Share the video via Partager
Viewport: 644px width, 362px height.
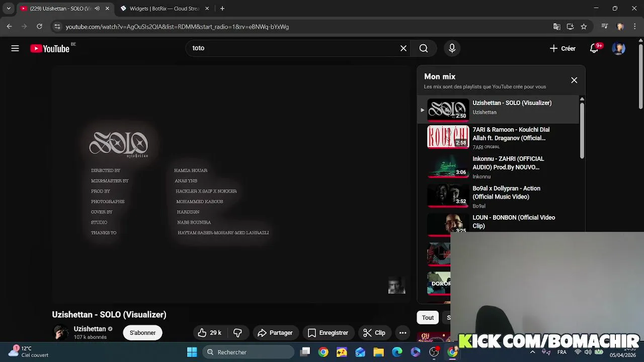pyautogui.click(x=275, y=333)
